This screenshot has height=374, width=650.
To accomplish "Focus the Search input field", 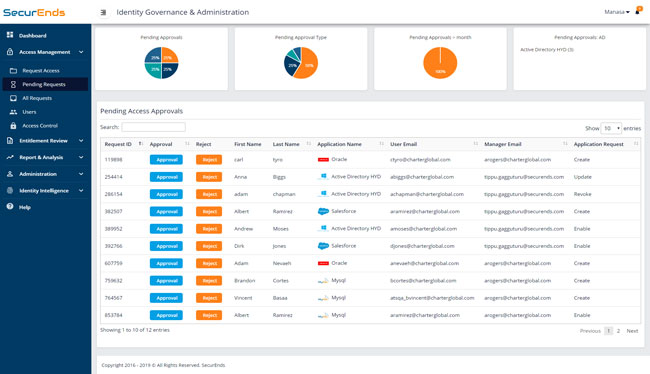I will coord(153,127).
